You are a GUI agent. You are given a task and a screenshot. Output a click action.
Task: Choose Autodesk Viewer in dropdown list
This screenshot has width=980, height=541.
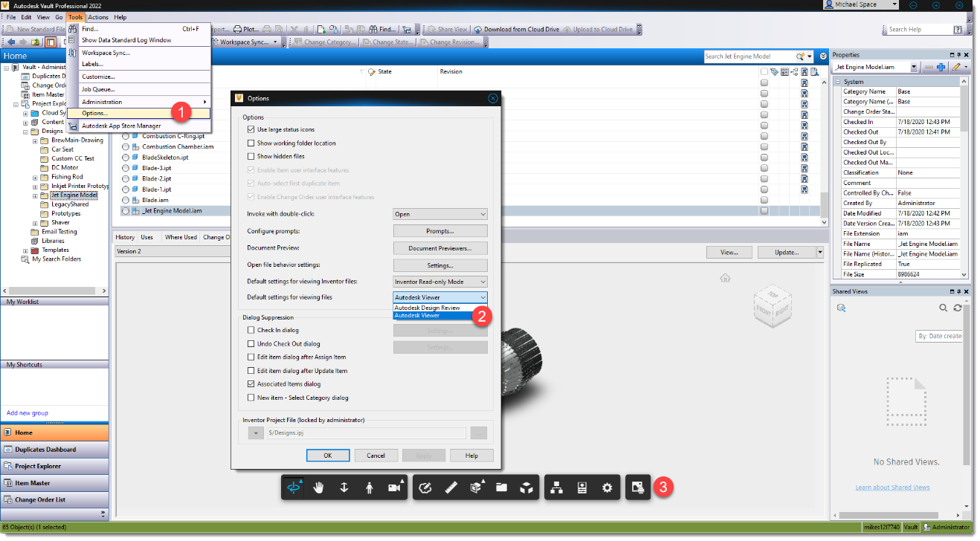(x=432, y=315)
